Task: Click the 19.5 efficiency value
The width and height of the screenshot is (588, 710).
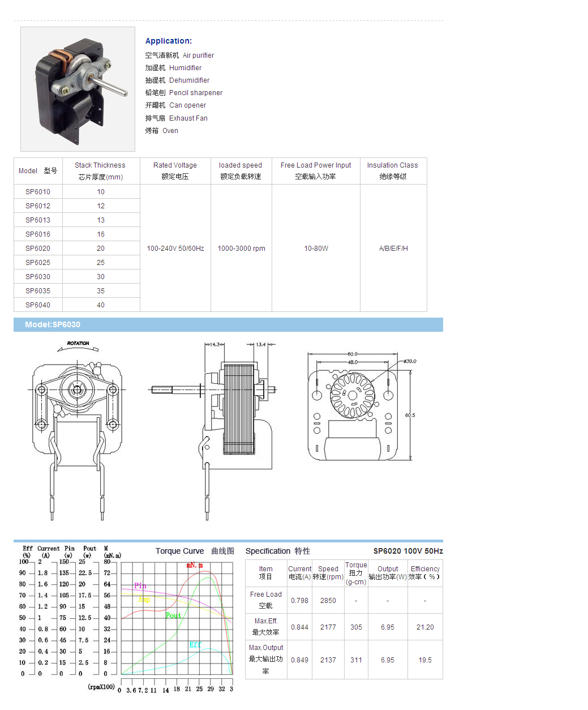Action: pos(425,660)
